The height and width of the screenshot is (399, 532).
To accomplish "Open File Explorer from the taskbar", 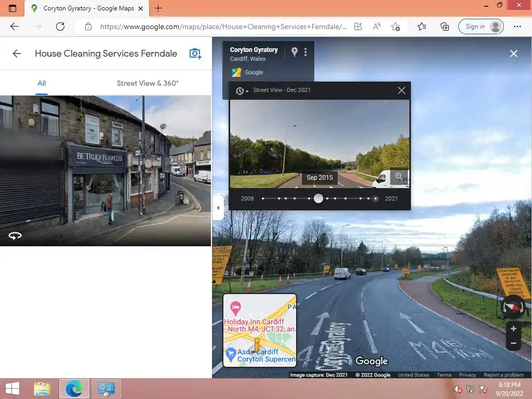I will click(42, 389).
